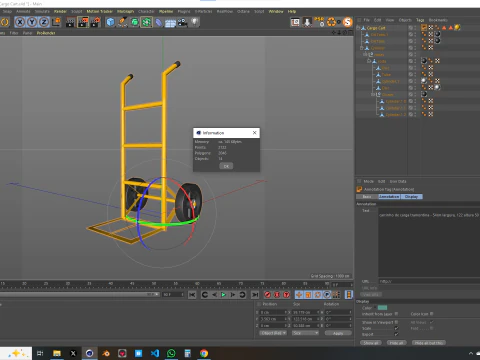The width and height of the screenshot is (480, 360).
Task: Render the active view clapperboard icon
Action: click(71, 22)
